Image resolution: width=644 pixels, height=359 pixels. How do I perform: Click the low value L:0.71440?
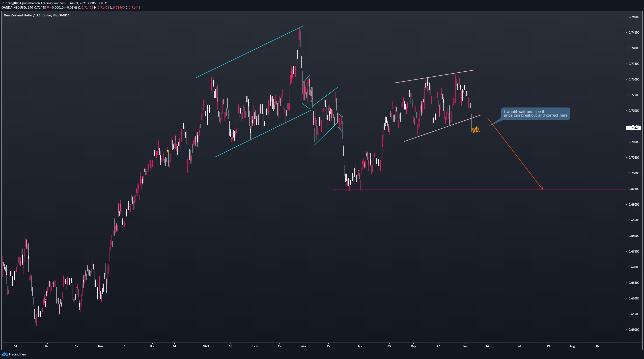117,8
